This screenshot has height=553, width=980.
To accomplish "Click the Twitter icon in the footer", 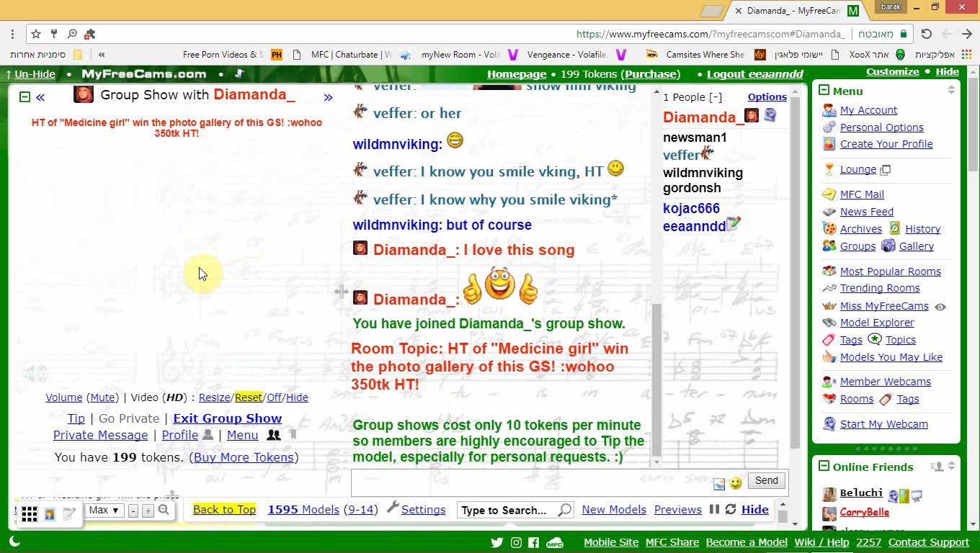I will [x=496, y=542].
